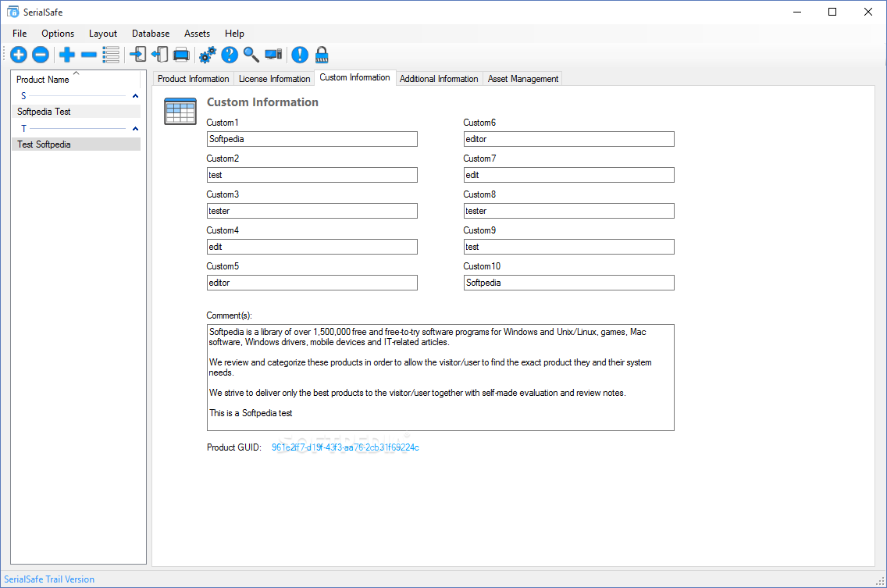Open the Layout menu
This screenshot has height=588, width=887.
pyautogui.click(x=103, y=34)
